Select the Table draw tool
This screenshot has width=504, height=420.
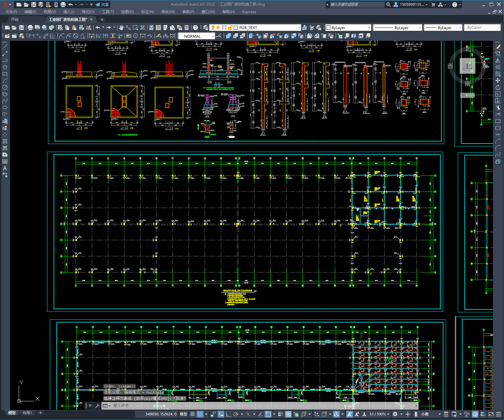[5, 161]
